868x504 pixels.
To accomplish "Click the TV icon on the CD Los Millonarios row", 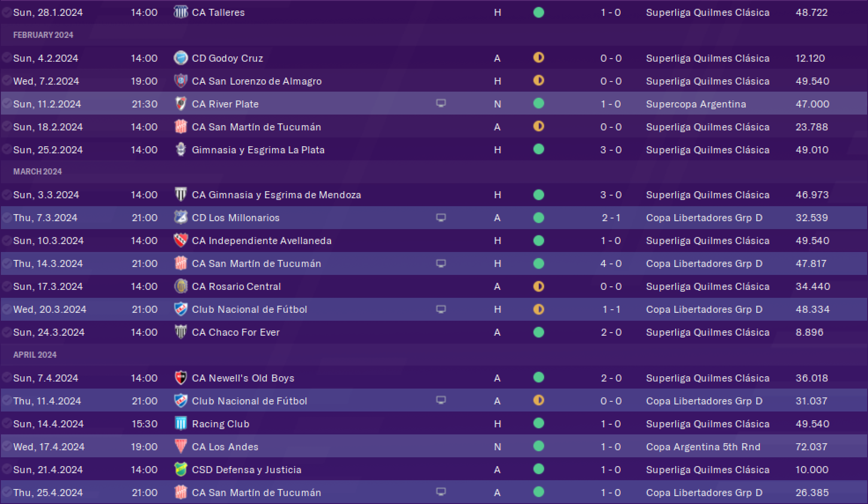I will (x=441, y=218).
